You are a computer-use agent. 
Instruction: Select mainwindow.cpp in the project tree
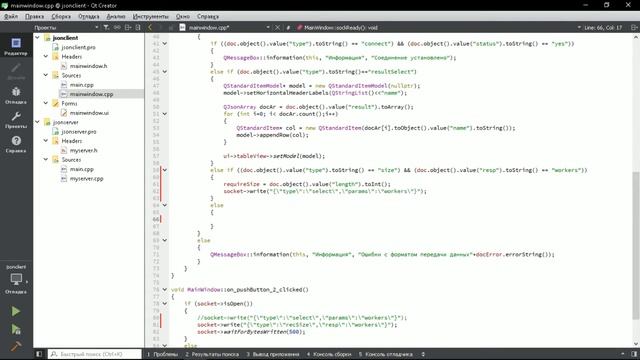pyautogui.click(x=91, y=94)
